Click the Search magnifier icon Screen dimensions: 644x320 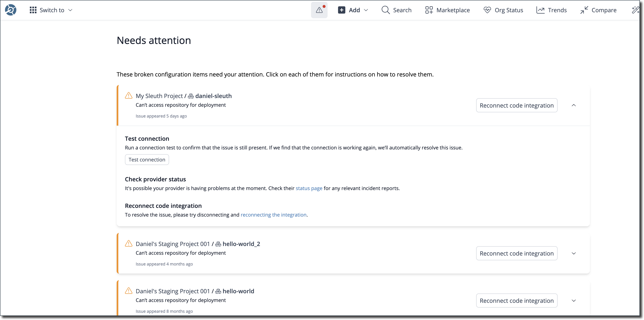point(385,10)
